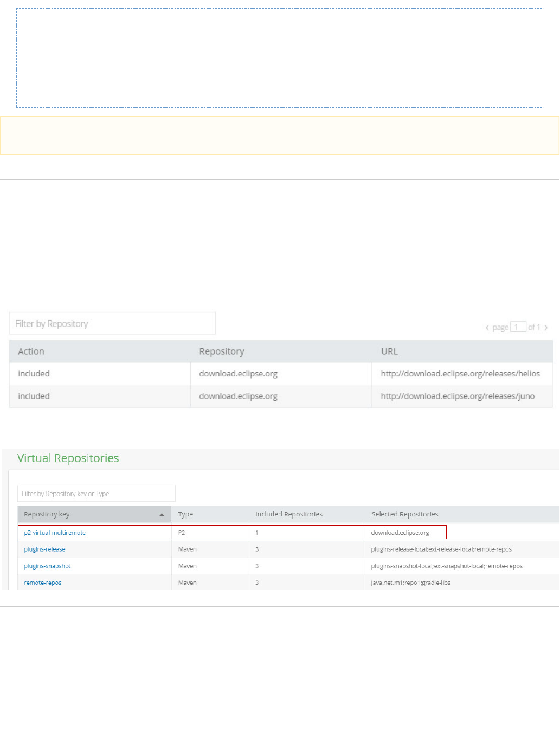Open the p2-virtual-multiremote repository link
560x755 pixels.
click(x=55, y=533)
